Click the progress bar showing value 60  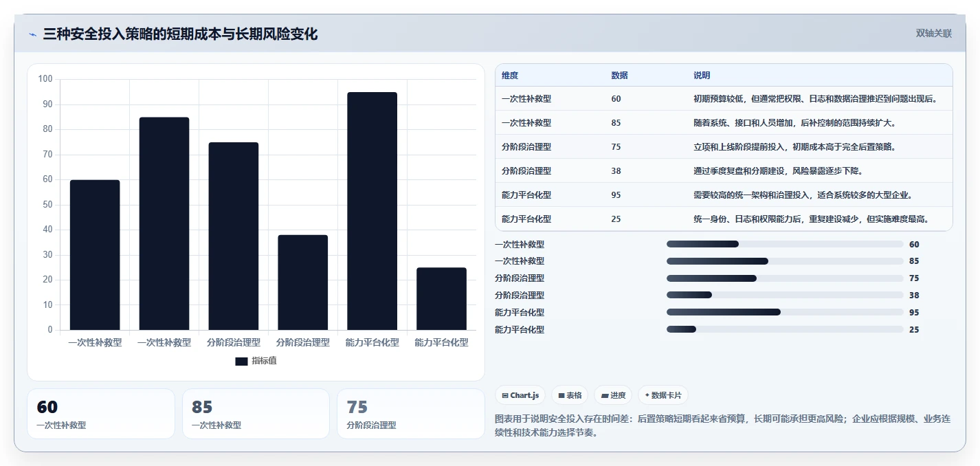785,244
